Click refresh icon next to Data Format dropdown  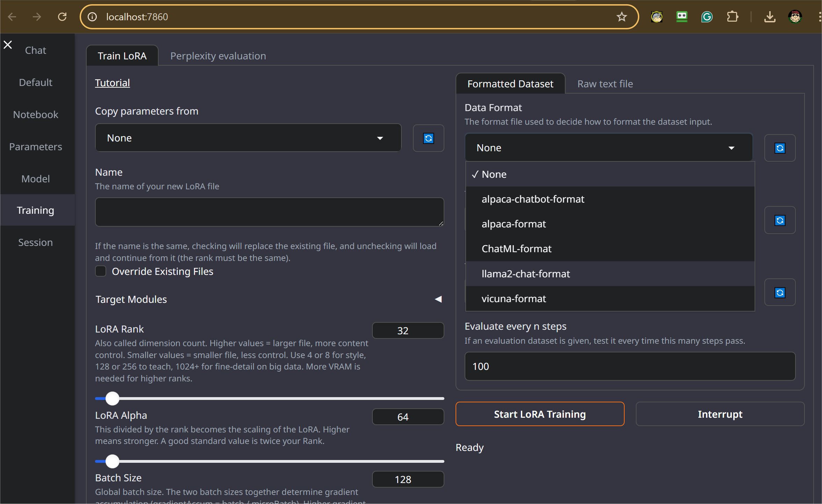coord(780,148)
